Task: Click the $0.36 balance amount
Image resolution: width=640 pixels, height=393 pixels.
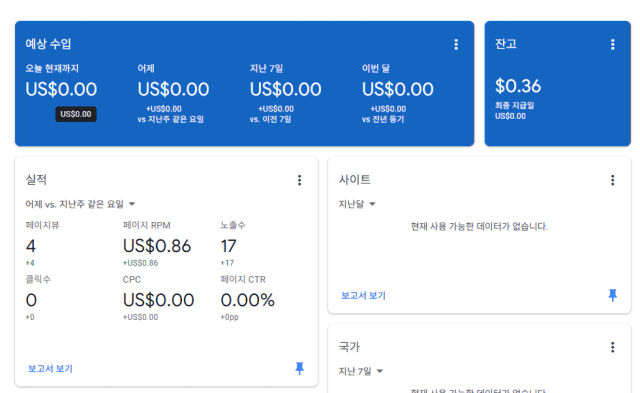Action: (518, 86)
